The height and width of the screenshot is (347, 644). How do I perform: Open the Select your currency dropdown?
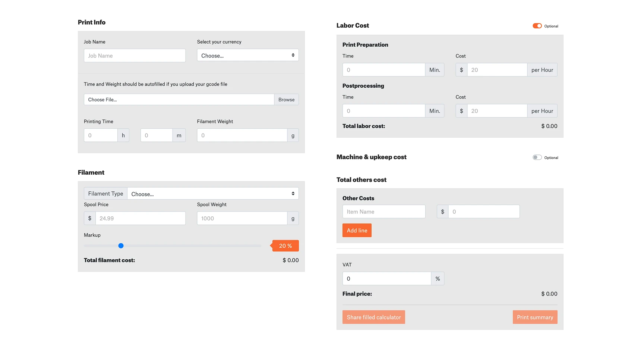pos(248,55)
